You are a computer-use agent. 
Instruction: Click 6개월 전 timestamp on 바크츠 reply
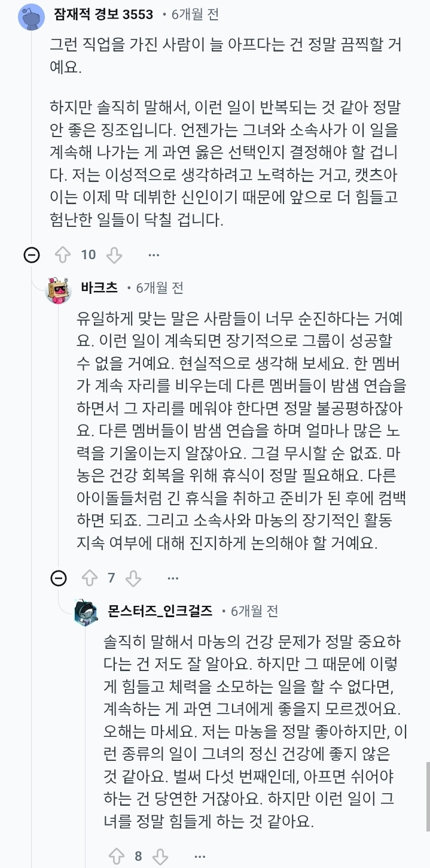159,289
